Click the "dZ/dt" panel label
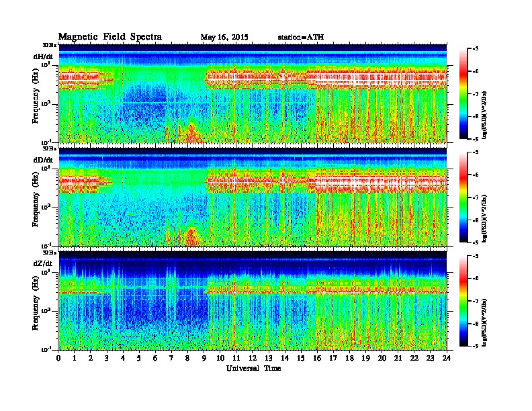 [43, 263]
